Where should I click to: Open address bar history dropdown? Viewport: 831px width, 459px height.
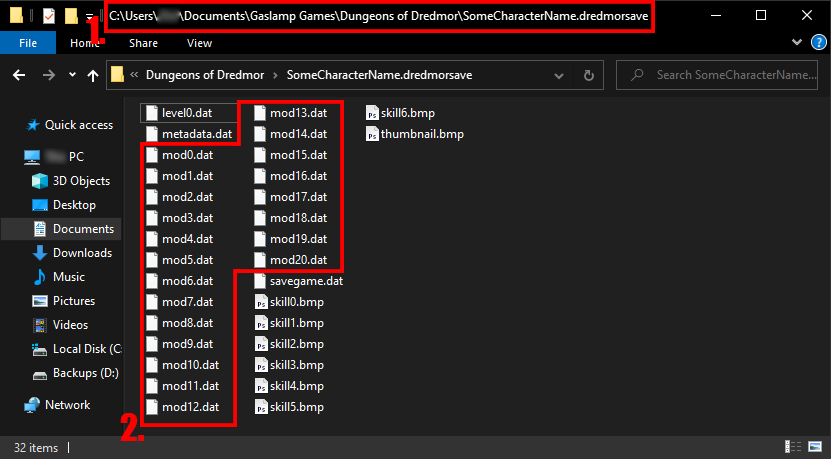[x=559, y=75]
